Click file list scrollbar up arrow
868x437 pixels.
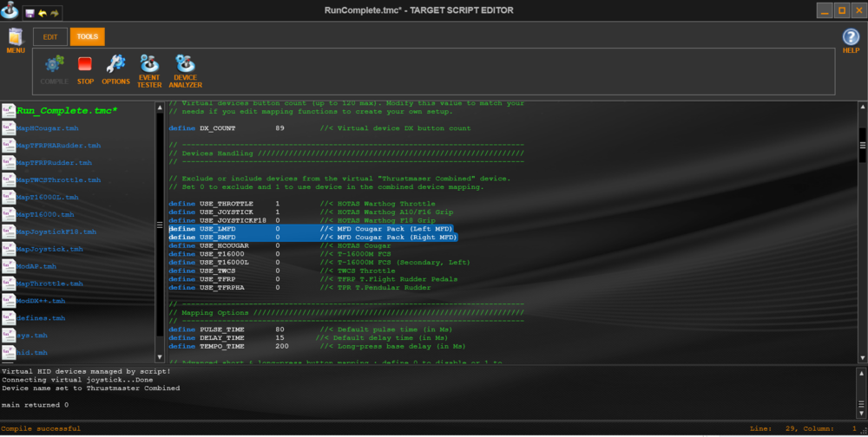coord(160,108)
